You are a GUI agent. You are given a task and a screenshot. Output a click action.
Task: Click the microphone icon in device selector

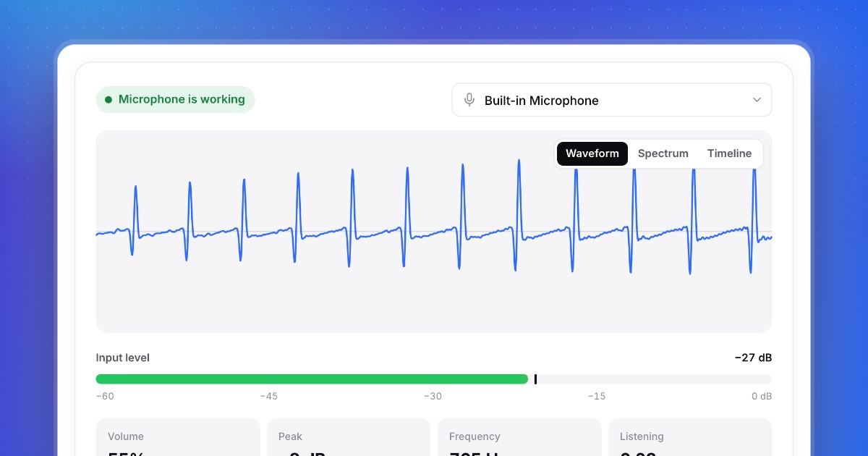[469, 100]
